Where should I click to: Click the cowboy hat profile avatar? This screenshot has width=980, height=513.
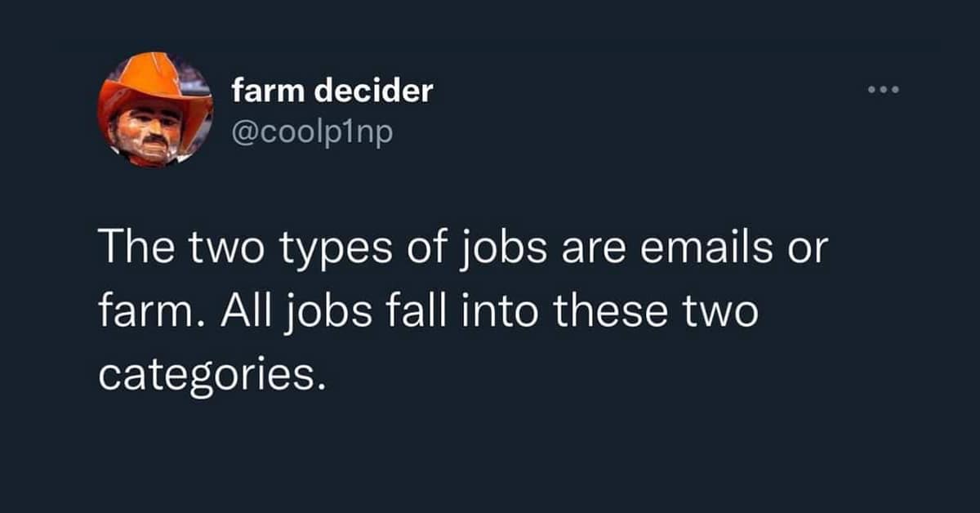[x=154, y=110]
